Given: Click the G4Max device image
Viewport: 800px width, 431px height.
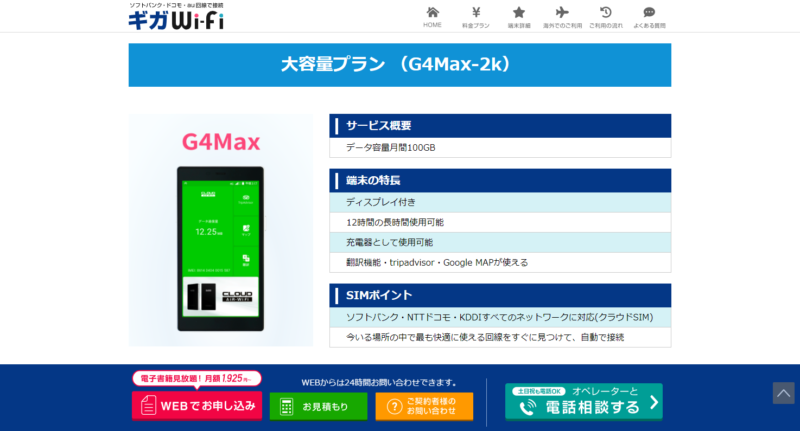Looking at the screenshot, I should coord(220,249).
